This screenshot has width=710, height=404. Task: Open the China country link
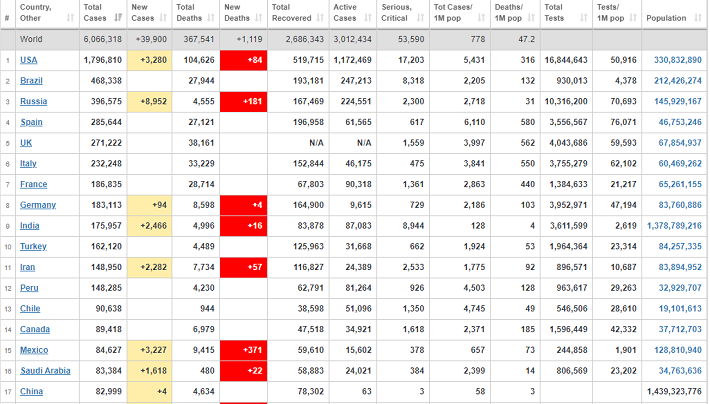coord(31,391)
